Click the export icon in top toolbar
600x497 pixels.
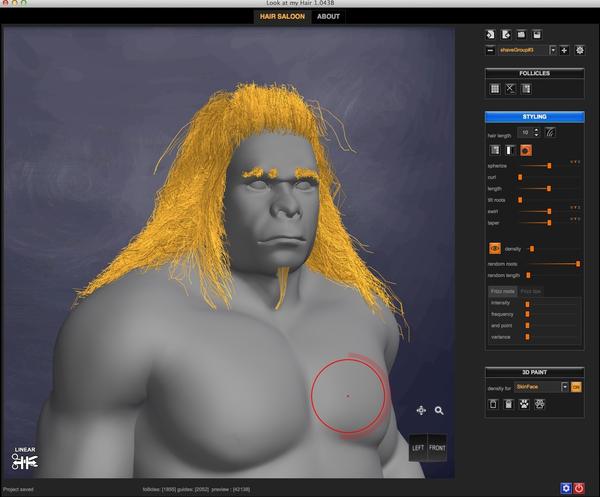506,34
